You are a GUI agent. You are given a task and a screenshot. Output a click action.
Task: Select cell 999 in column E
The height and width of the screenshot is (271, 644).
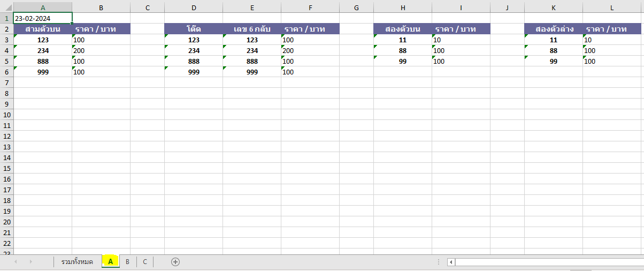tap(252, 72)
